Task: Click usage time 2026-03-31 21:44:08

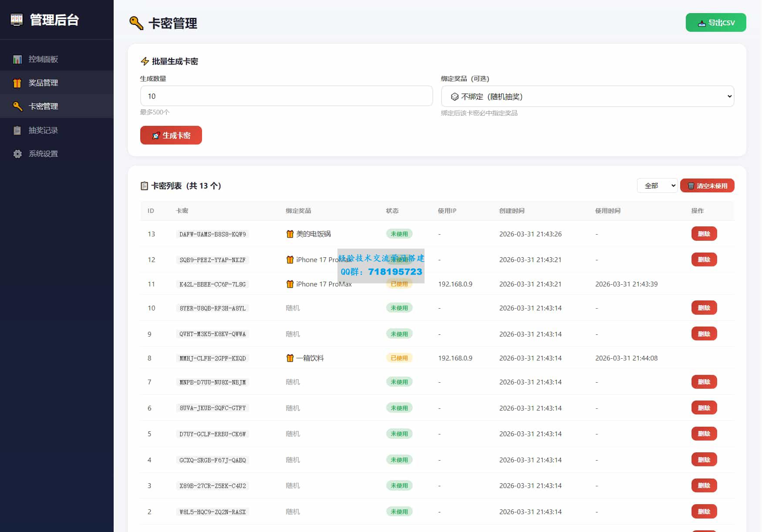Action: pos(626,358)
